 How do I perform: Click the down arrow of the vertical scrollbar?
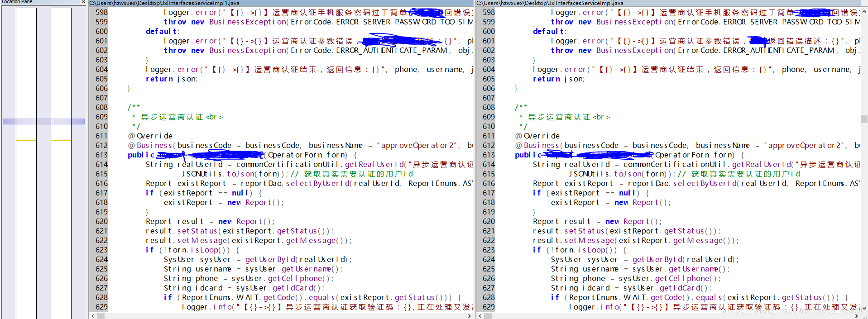(864, 309)
